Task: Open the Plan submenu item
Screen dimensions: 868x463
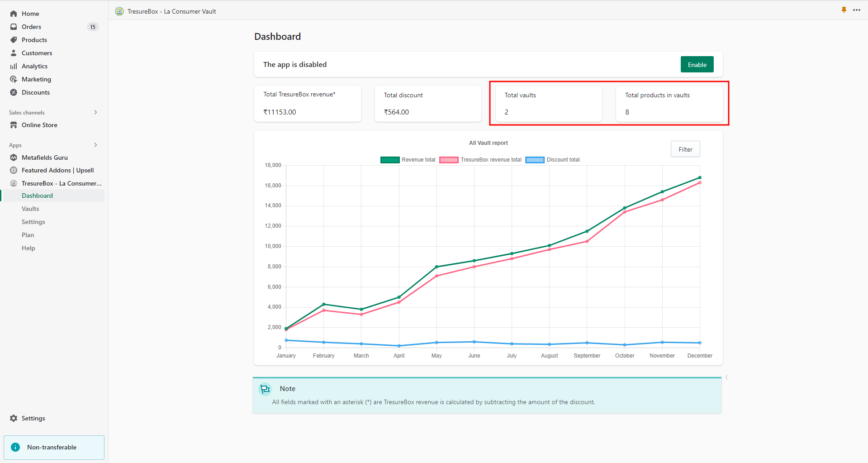Action: (x=28, y=235)
